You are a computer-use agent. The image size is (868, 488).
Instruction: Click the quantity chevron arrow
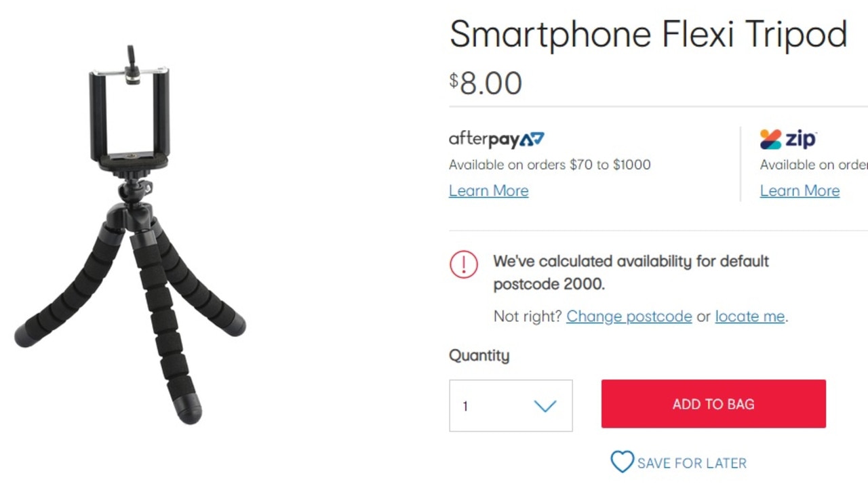click(545, 406)
